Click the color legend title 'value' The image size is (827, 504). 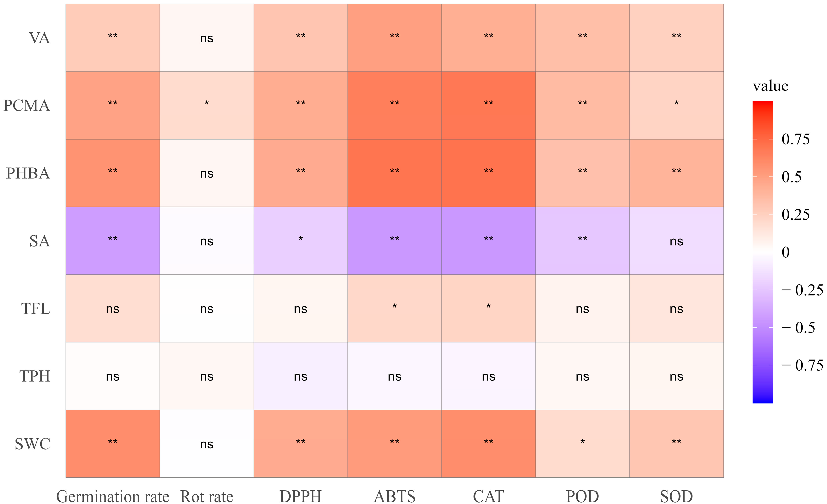click(x=771, y=86)
